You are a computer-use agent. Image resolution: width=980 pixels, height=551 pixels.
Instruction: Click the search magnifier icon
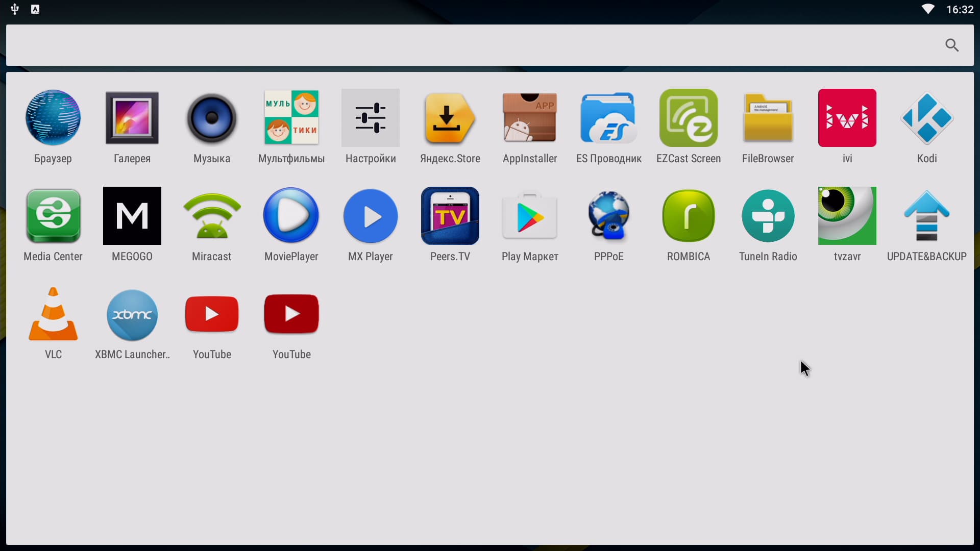[951, 45]
